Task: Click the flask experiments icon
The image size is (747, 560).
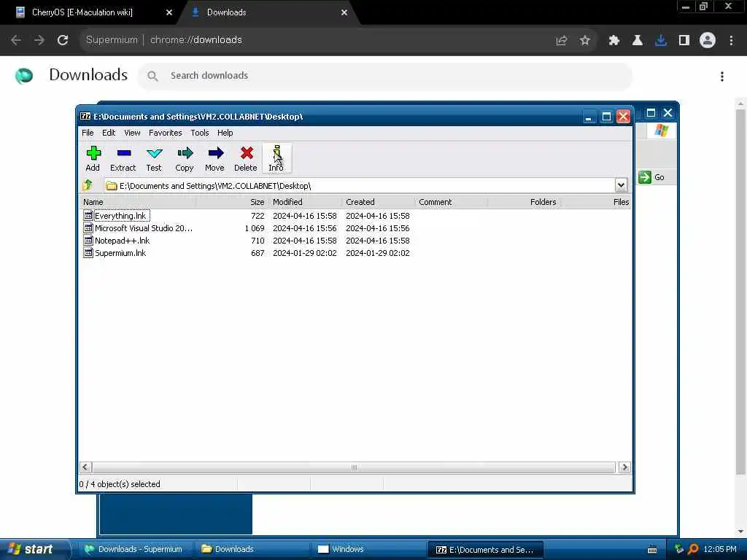Action: pos(638,41)
